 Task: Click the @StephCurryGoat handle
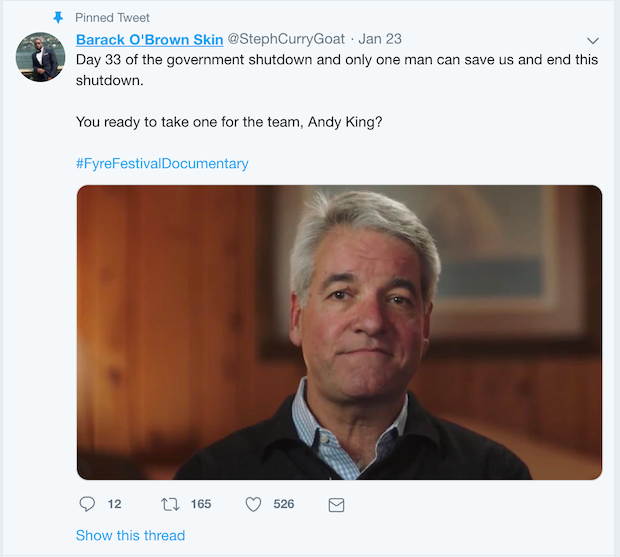point(286,40)
